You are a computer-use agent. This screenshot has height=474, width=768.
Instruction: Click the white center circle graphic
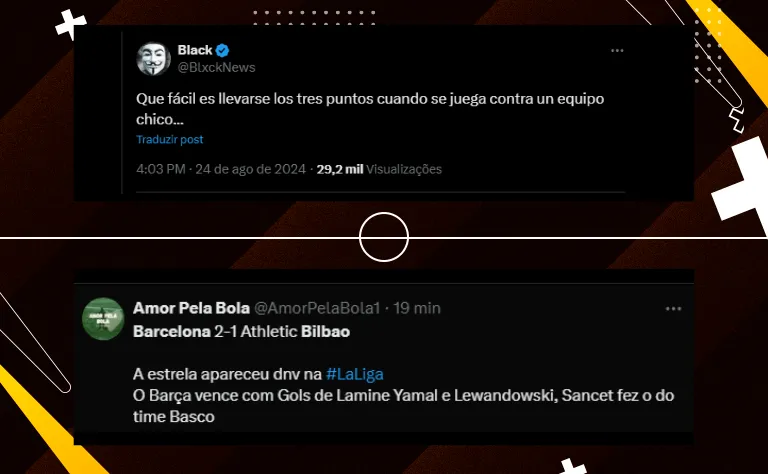384,237
